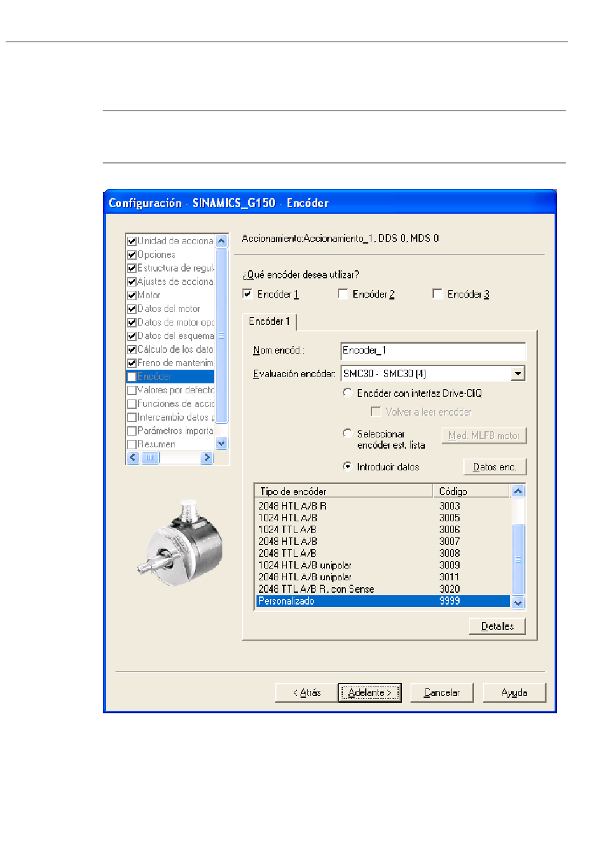Open the Datos del motor step

pyautogui.click(x=171, y=309)
